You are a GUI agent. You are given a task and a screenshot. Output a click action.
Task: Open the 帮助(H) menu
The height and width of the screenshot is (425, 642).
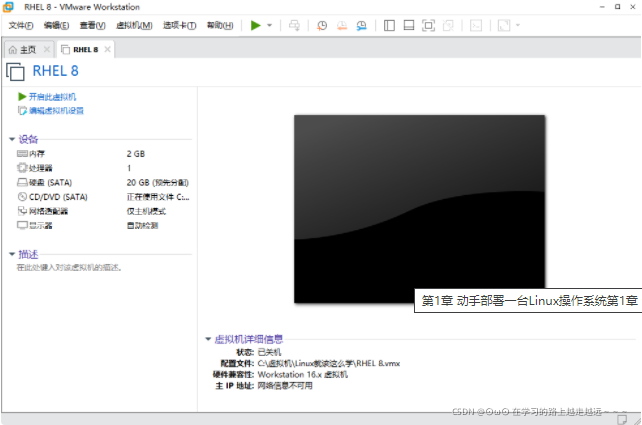[220, 25]
